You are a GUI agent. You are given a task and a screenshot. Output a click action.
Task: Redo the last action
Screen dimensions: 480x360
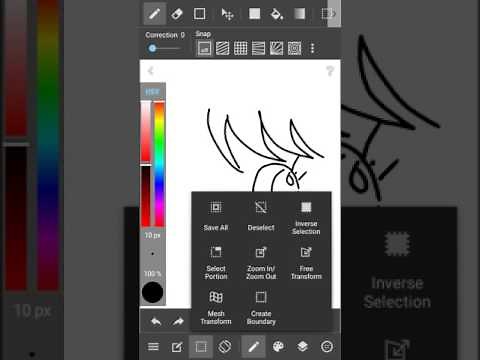click(x=178, y=322)
